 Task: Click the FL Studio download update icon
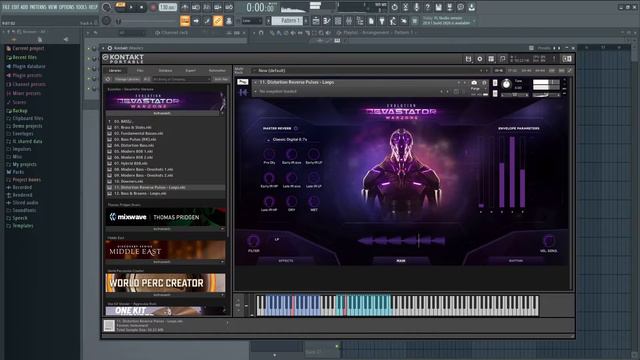471,7
